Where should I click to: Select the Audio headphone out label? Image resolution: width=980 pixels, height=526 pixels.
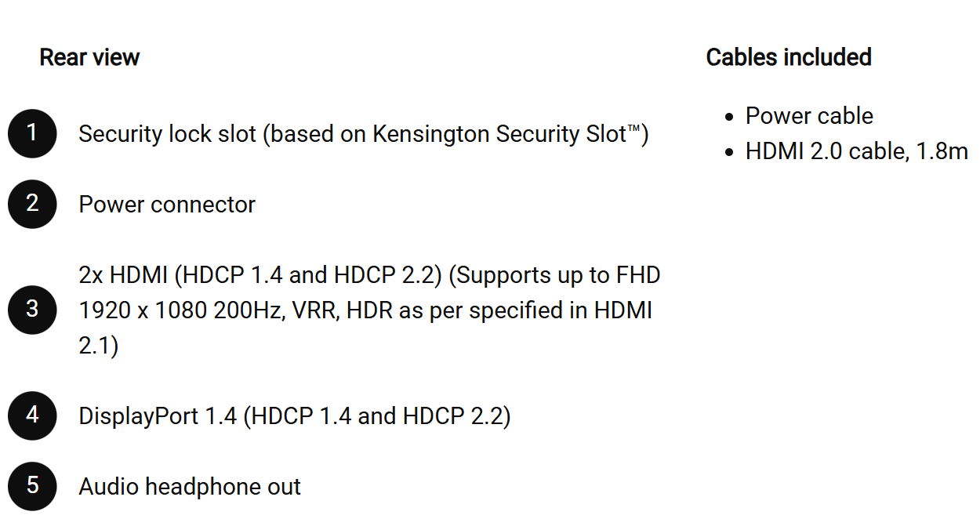click(x=190, y=487)
